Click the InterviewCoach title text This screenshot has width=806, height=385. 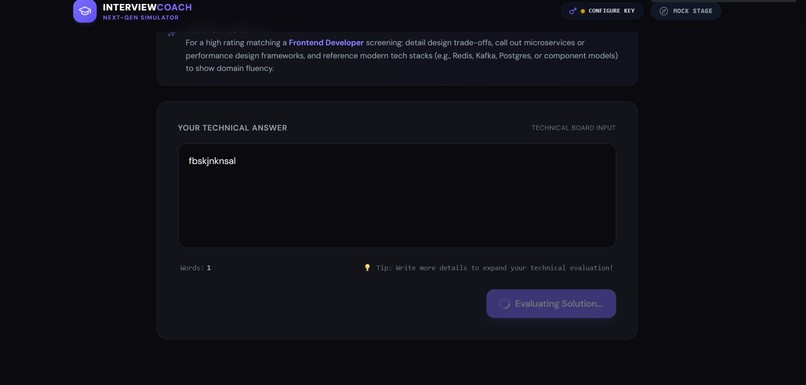(x=147, y=7)
